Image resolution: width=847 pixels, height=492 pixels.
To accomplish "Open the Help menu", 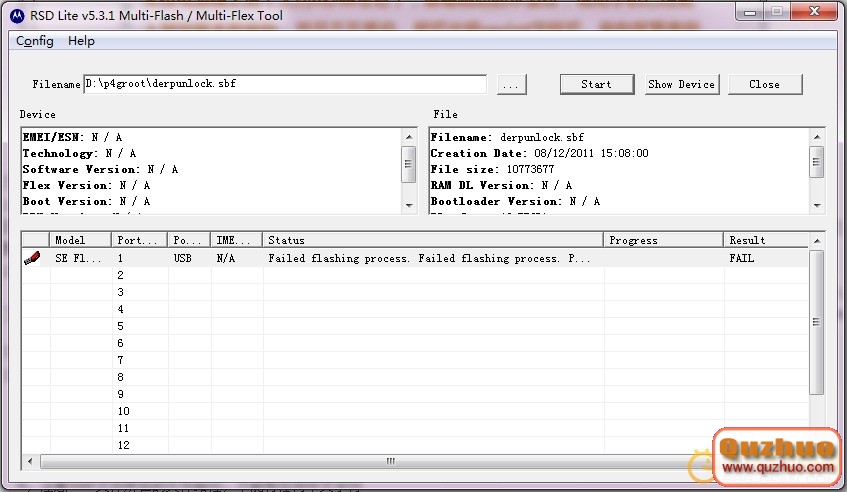I will pyautogui.click(x=81, y=41).
